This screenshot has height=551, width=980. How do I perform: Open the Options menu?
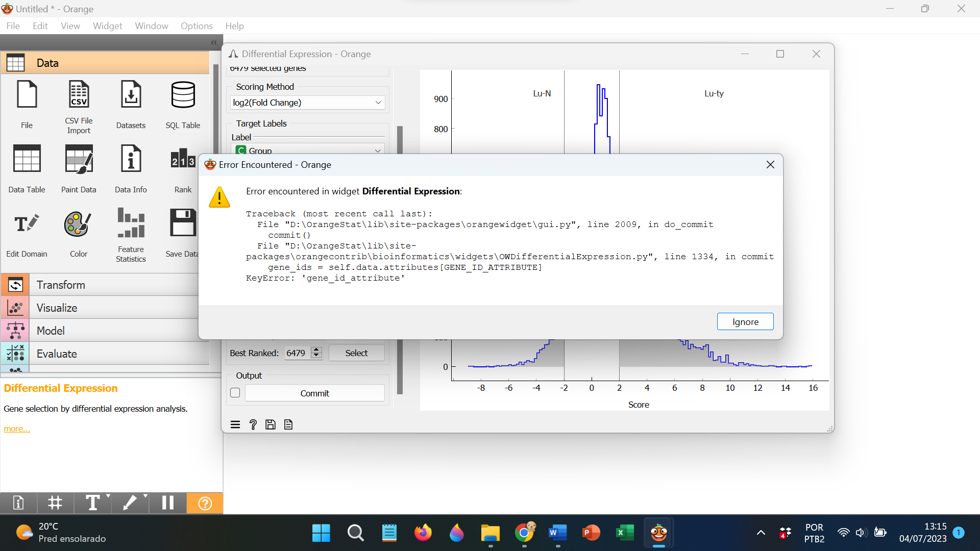pyautogui.click(x=196, y=26)
